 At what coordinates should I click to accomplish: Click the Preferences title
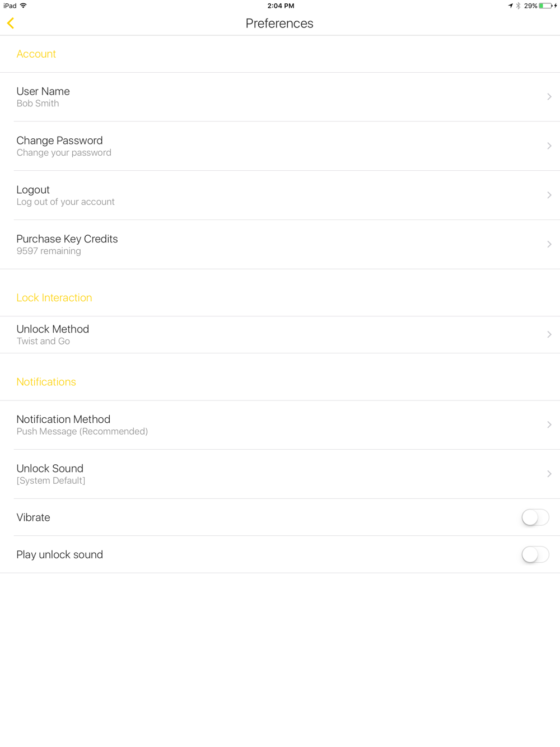279,24
